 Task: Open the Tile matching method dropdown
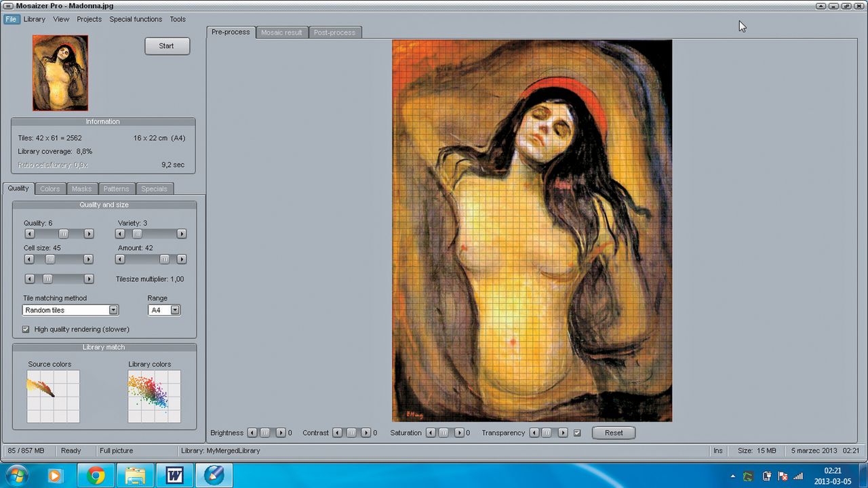tap(113, 310)
